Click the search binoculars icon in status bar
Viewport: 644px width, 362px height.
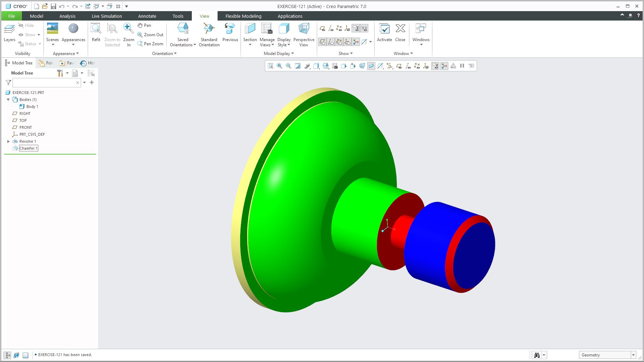537,355
